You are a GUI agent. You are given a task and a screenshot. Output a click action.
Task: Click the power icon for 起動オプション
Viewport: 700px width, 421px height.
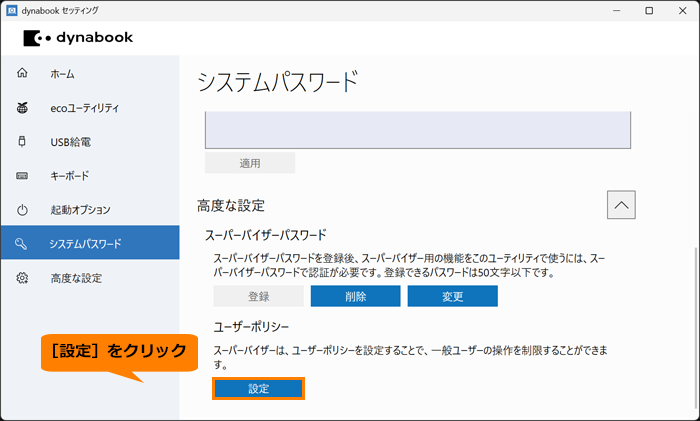click(x=22, y=210)
